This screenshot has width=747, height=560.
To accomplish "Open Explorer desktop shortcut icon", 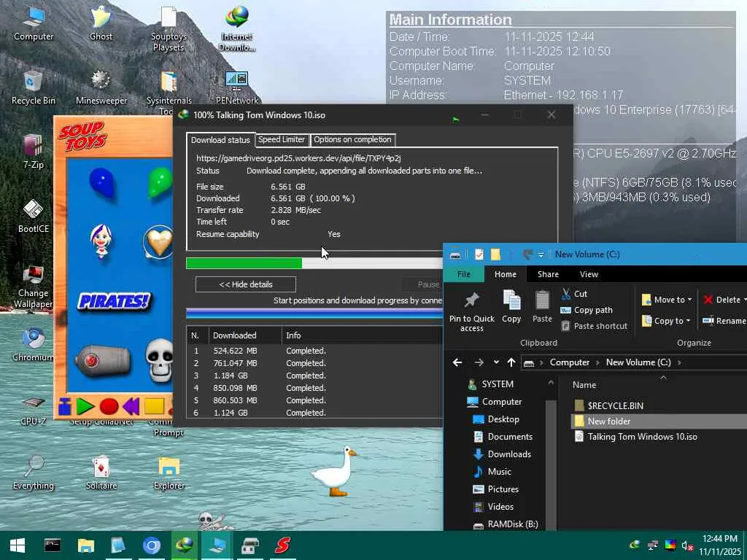I will tap(169, 472).
